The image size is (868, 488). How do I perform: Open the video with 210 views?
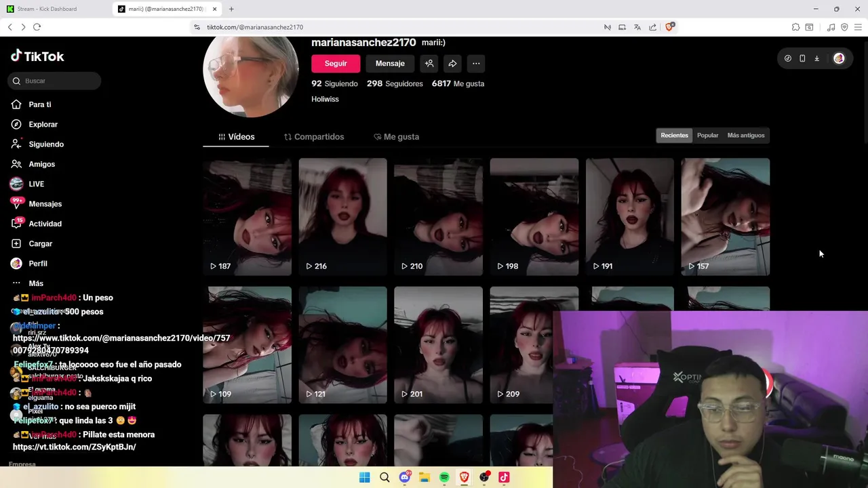tap(438, 217)
